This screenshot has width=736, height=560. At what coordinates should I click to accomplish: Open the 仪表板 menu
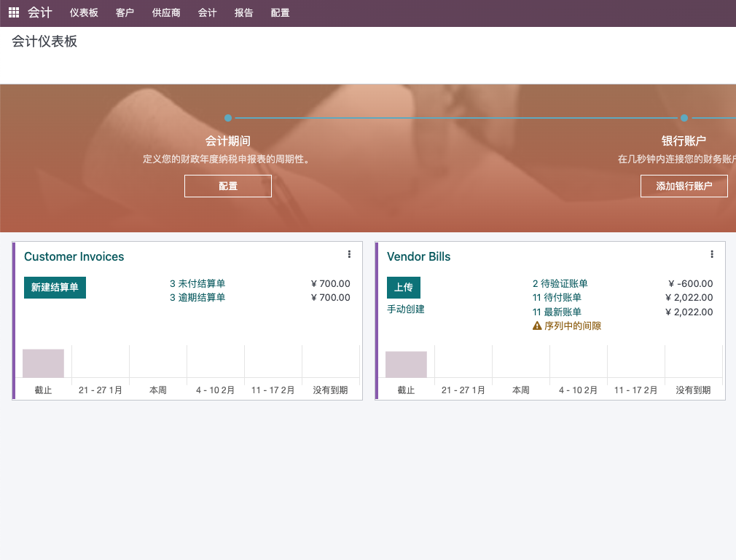tap(84, 13)
